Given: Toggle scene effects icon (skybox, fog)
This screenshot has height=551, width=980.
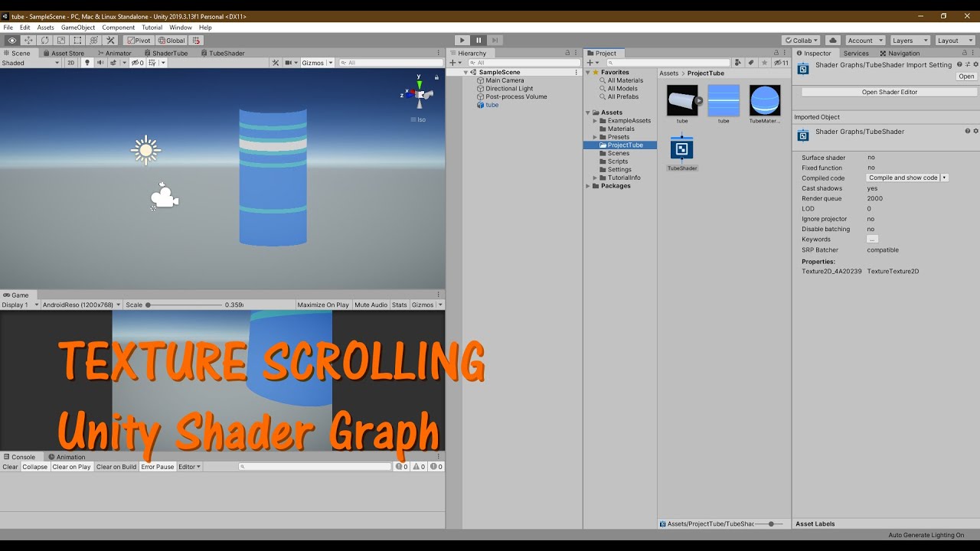Looking at the screenshot, I should coord(114,63).
